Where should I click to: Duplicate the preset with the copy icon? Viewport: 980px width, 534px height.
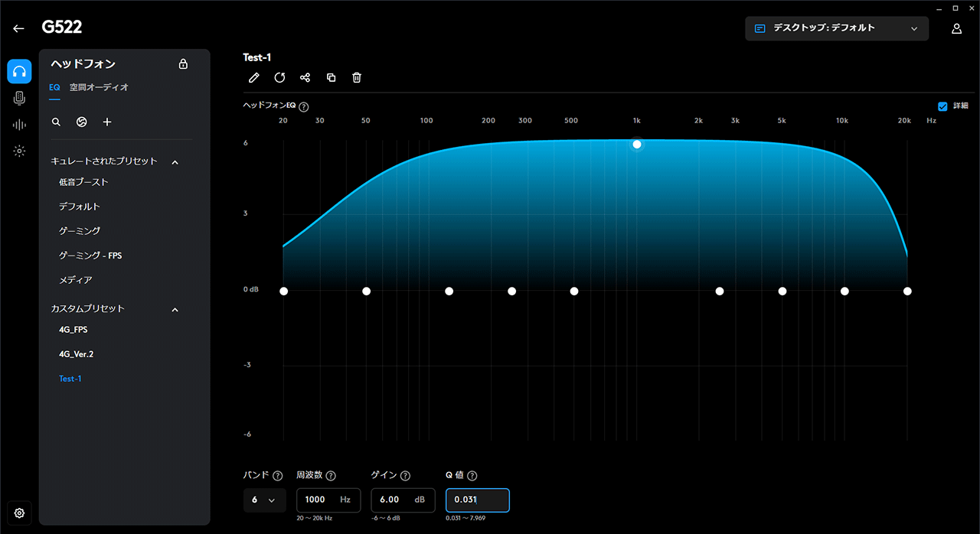point(331,77)
